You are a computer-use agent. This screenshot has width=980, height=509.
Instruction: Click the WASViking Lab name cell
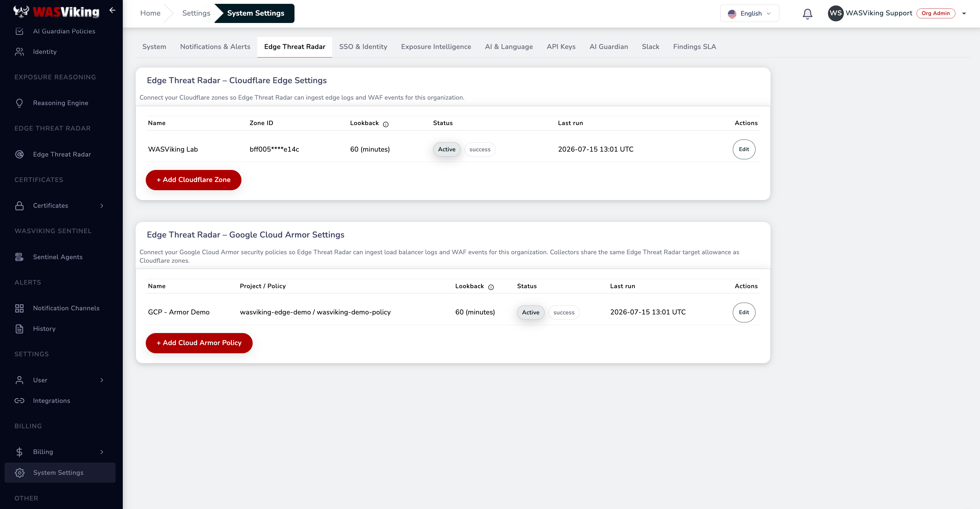pos(173,149)
